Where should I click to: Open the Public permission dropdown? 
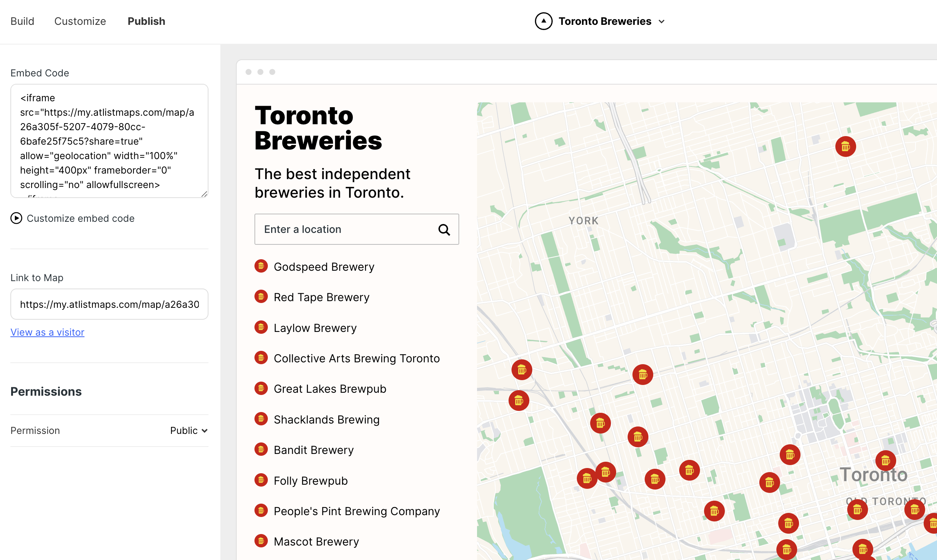[189, 431]
